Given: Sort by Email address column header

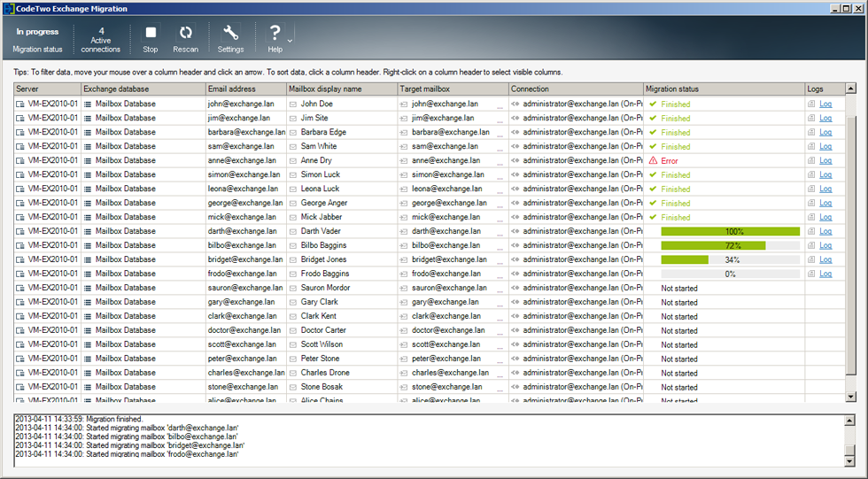Looking at the screenshot, I should pyautogui.click(x=246, y=89).
